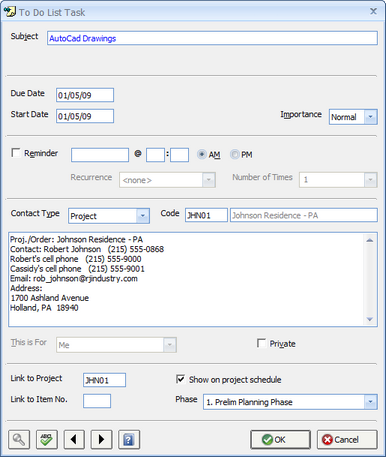Open help with the question mark icon

[x=129, y=439]
